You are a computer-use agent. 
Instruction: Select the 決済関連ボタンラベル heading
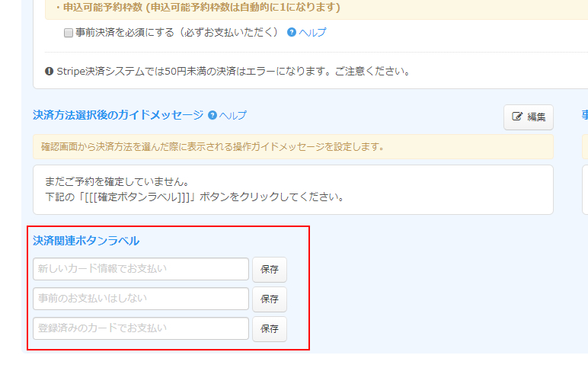tap(86, 241)
